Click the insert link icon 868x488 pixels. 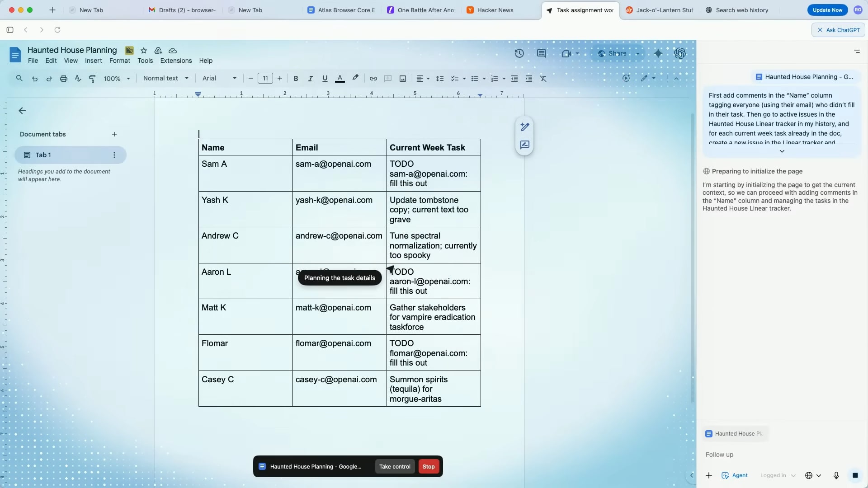(373, 79)
